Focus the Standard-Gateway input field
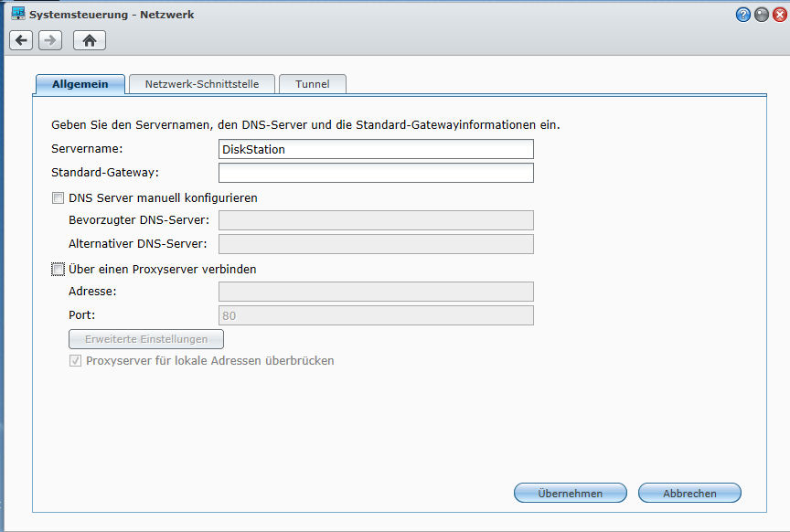Image resolution: width=790 pixels, height=532 pixels. click(376, 173)
